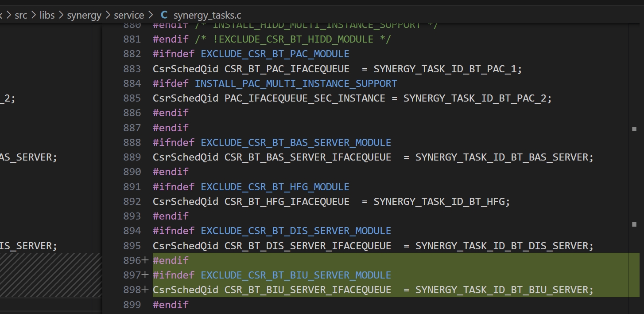Expand the service breadcrumb folder
Screen dimensions: 644x314
129,16
